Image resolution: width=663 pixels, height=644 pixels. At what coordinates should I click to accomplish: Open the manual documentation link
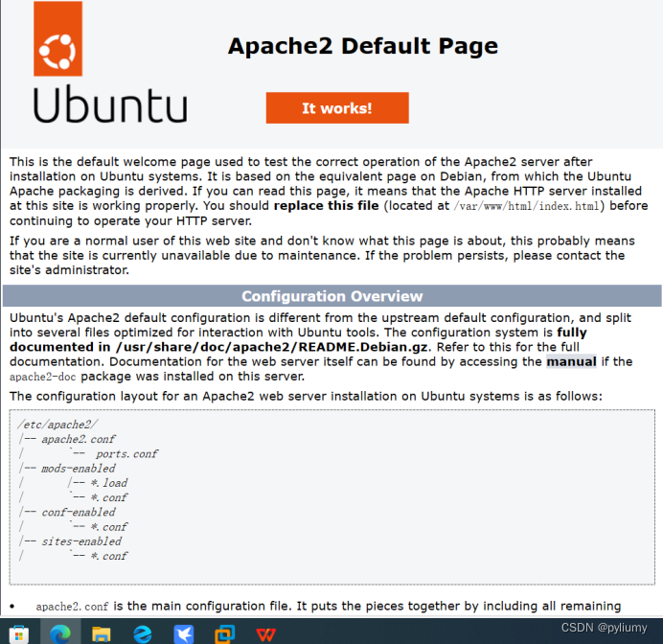click(571, 361)
